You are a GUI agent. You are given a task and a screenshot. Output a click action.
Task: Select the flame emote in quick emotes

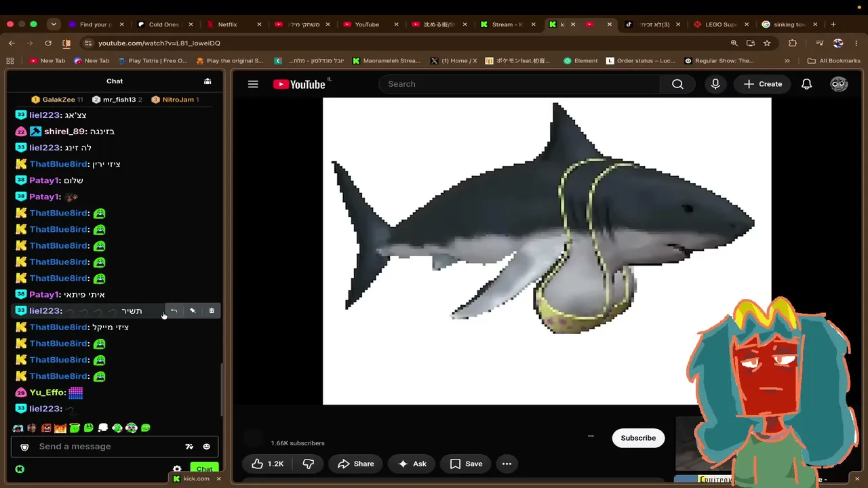pos(60,428)
